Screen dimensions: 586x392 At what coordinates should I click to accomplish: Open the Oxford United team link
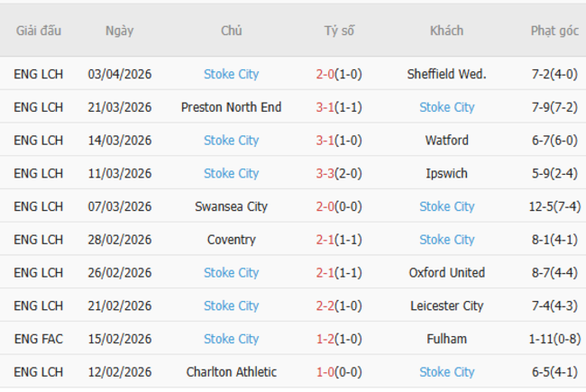tap(446, 272)
